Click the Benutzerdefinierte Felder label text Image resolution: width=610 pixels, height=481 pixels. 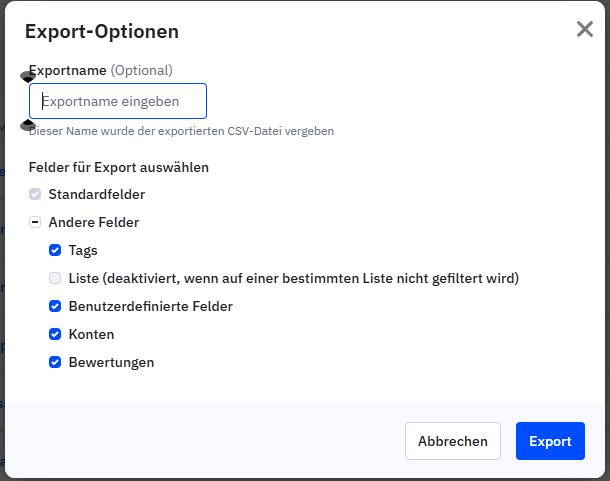point(150,306)
